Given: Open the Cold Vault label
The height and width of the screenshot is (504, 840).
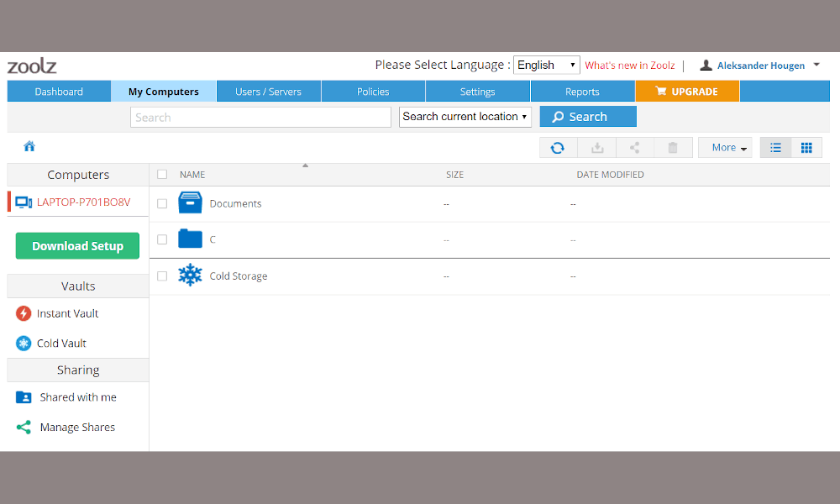Looking at the screenshot, I should point(61,344).
